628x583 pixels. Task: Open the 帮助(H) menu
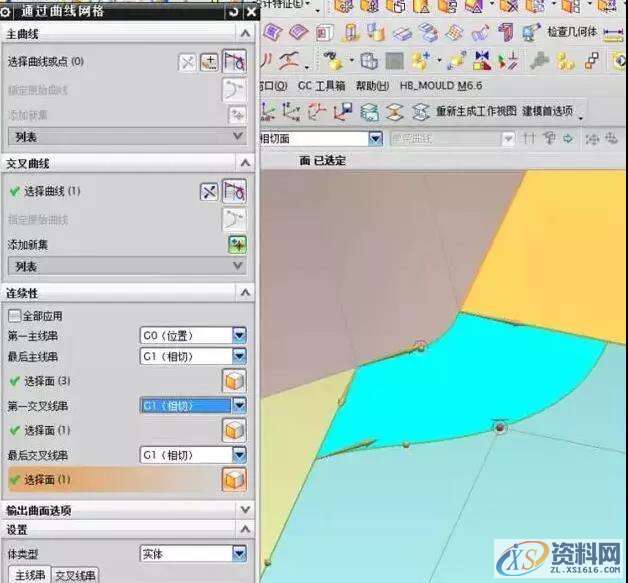click(372, 86)
